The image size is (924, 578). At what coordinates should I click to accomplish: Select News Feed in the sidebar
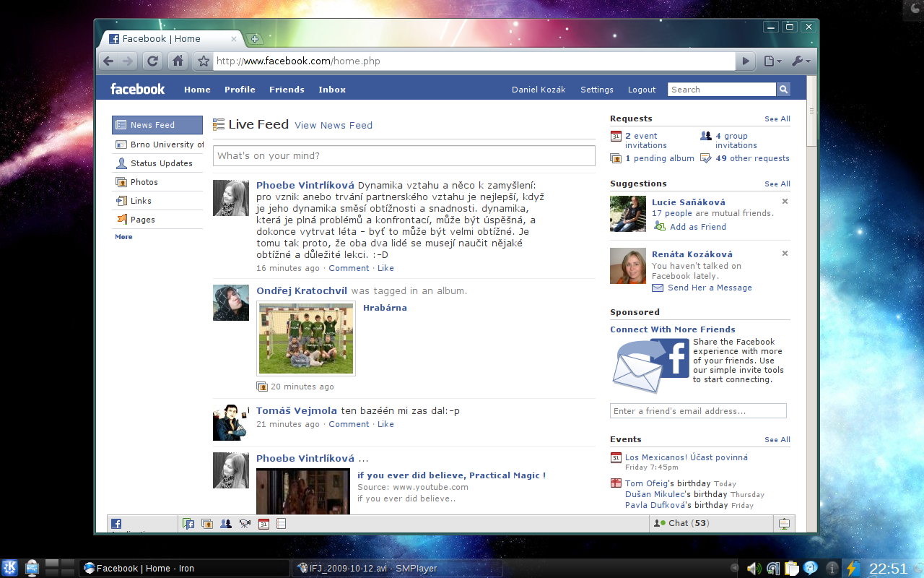click(x=157, y=125)
